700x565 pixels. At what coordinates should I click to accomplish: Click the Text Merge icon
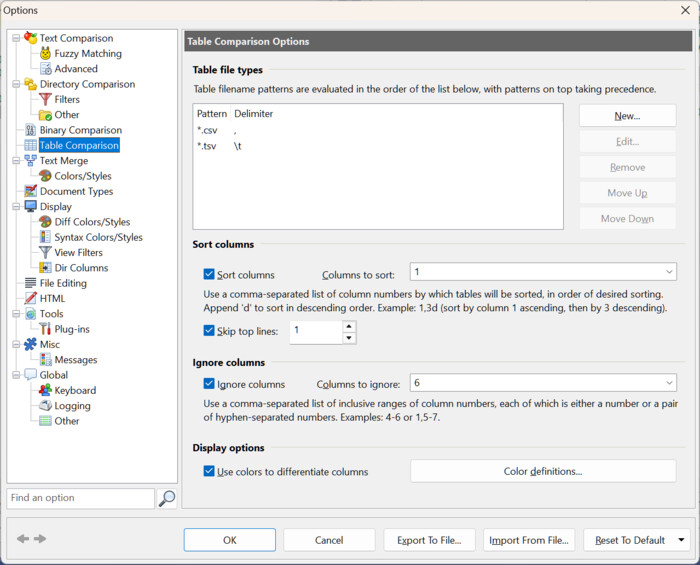tap(30, 160)
